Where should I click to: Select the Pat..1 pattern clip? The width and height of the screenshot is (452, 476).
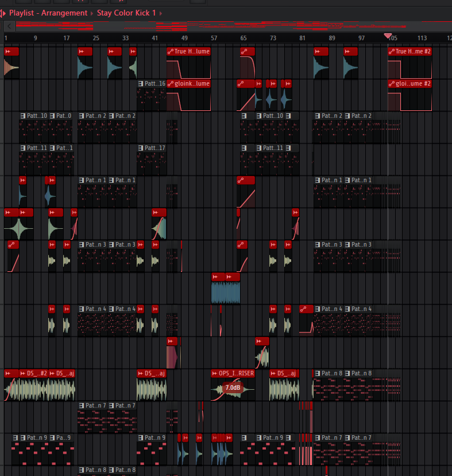(61, 160)
